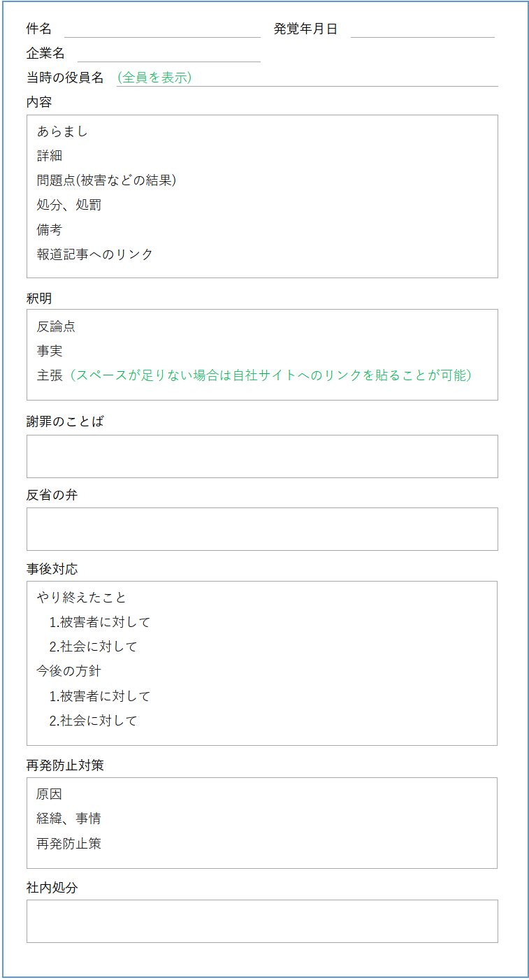
Task: Click the 発覚年月日 date field
Action: (x=422, y=29)
